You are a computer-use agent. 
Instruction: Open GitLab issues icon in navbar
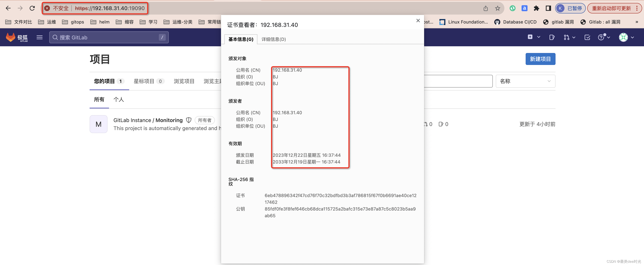[x=552, y=37]
